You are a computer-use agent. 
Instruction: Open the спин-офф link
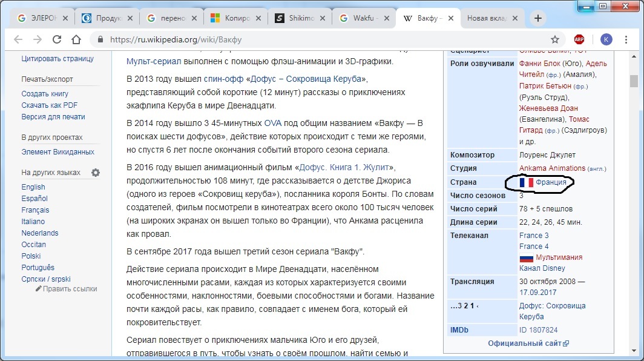(x=223, y=79)
